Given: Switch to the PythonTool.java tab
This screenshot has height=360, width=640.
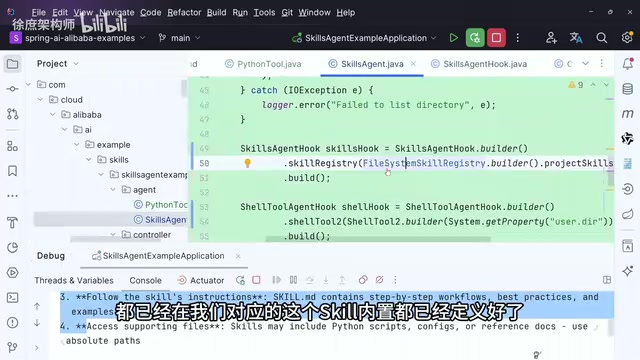Looking at the screenshot, I should point(264,64).
